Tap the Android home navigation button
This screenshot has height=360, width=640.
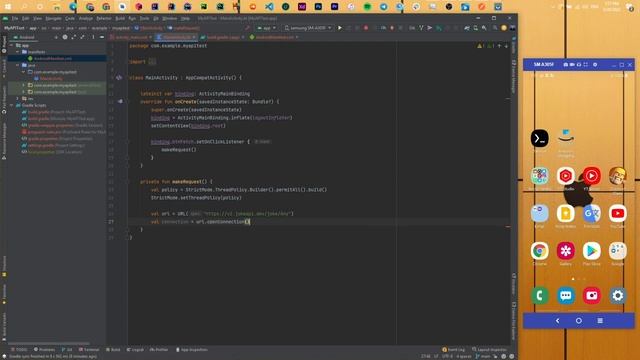[x=579, y=321]
